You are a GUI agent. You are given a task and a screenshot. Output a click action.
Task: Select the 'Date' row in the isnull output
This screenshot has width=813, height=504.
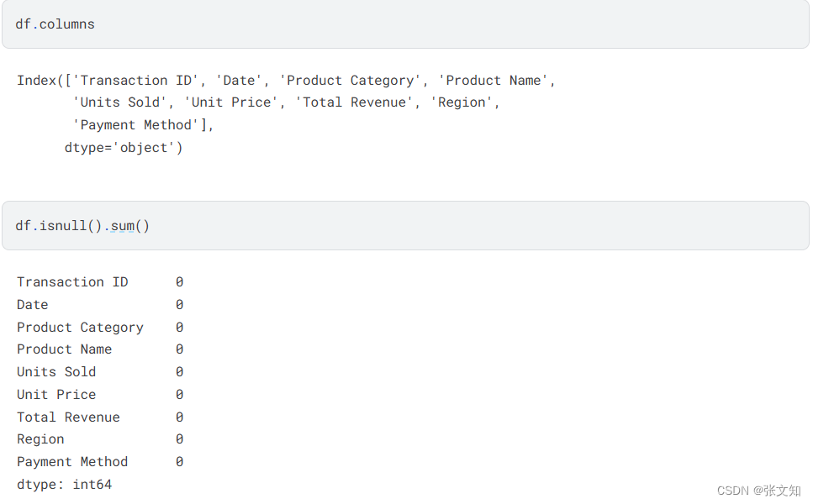click(x=32, y=304)
